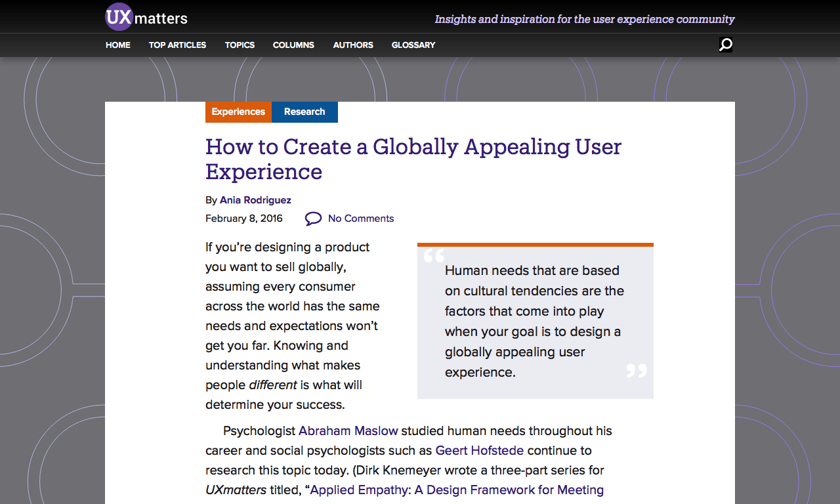Open the TOP ARTICLES menu item
Viewport: 840px width, 504px height.
177,45
